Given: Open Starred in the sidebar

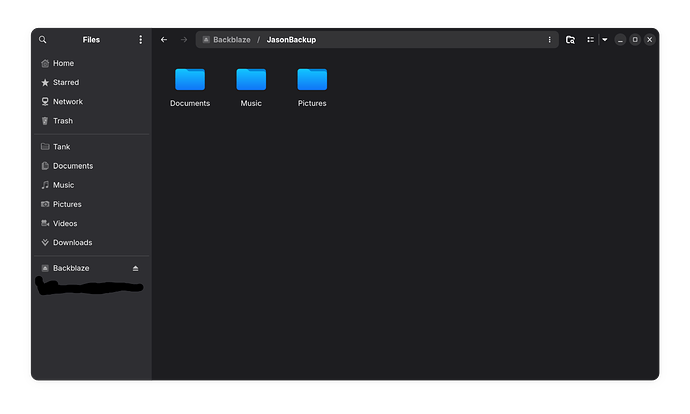Looking at the screenshot, I should [x=92, y=82].
